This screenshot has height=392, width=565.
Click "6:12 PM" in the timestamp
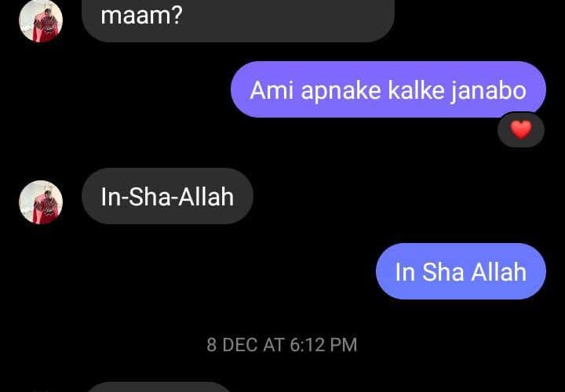click(x=323, y=345)
